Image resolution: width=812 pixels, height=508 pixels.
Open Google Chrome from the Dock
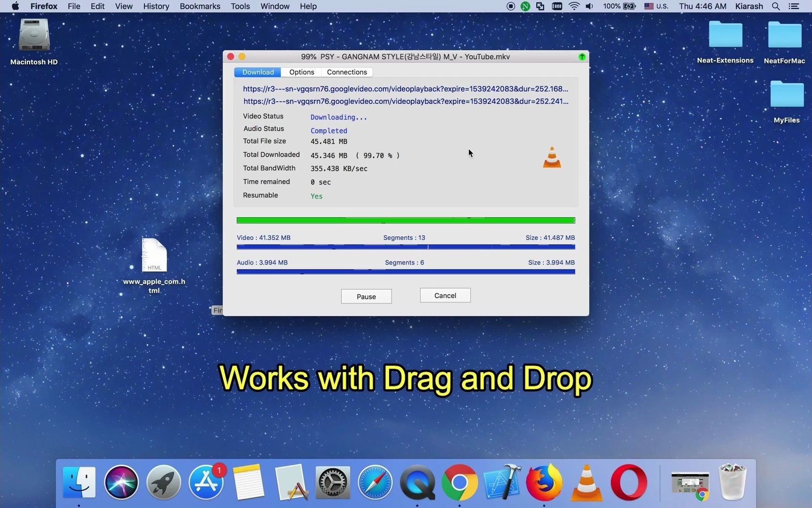tap(459, 482)
